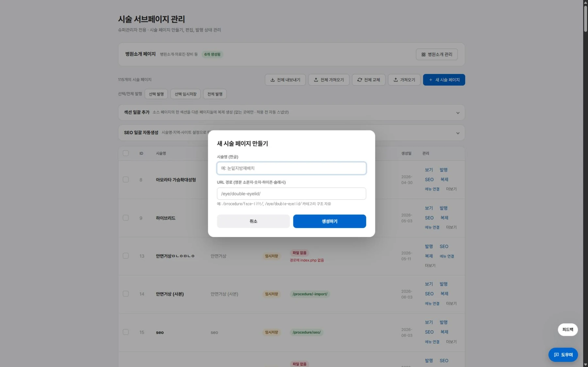Click the 선택 임시저장 button
This screenshot has width=588, height=367.
(185, 94)
